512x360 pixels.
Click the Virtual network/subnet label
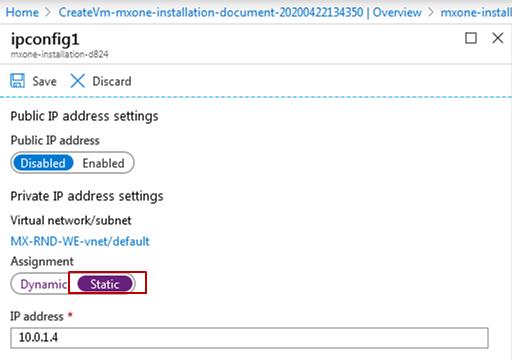pyautogui.click(x=71, y=220)
